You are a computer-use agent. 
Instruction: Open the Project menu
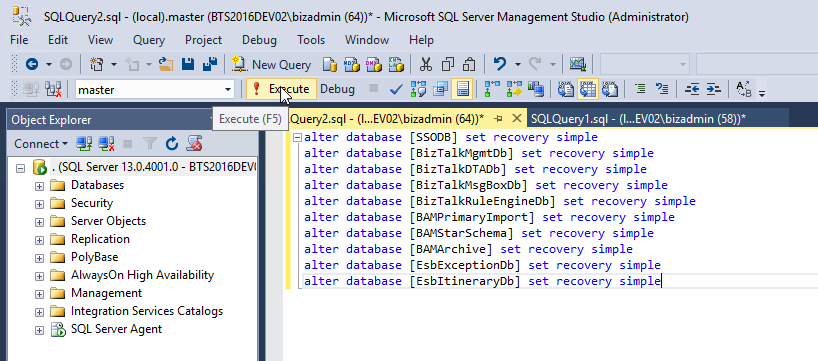(x=203, y=40)
